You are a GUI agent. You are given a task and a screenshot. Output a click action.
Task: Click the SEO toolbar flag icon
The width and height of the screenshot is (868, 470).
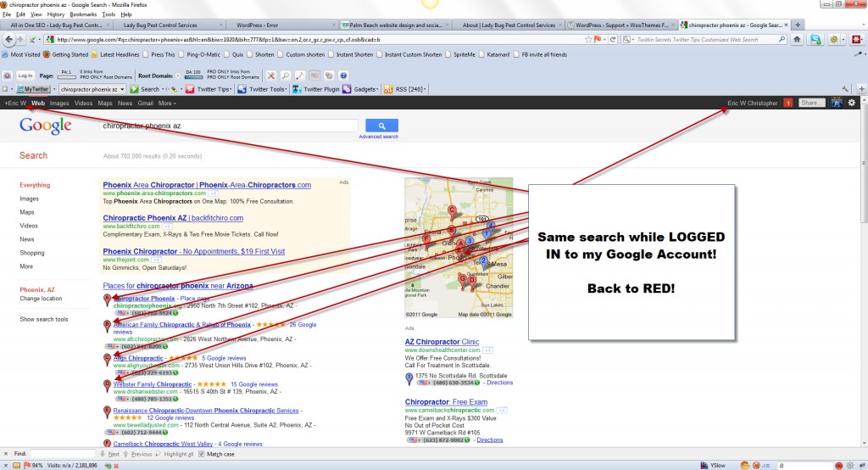tap(314, 76)
